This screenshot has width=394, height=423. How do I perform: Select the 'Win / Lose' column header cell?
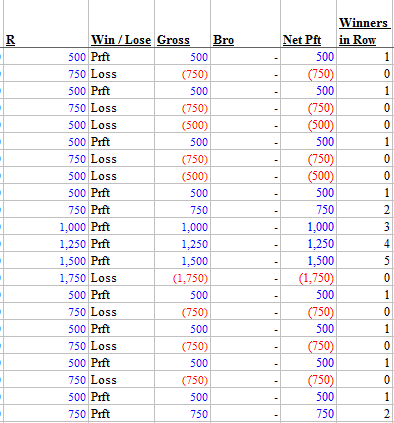tap(121, 24)
